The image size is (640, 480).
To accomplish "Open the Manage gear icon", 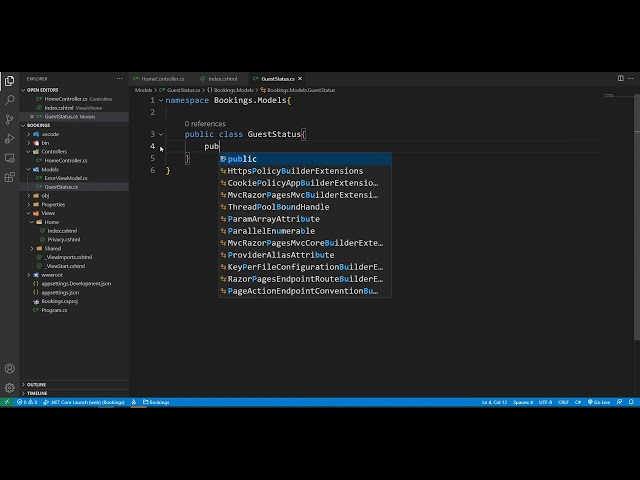I will pos(9,388).
